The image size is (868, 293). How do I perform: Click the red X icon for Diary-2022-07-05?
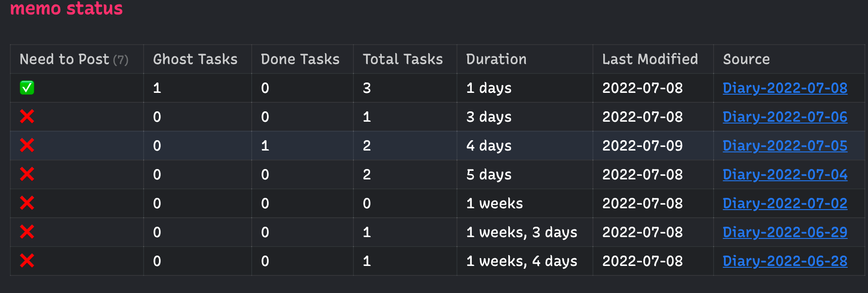pos(27,146)
